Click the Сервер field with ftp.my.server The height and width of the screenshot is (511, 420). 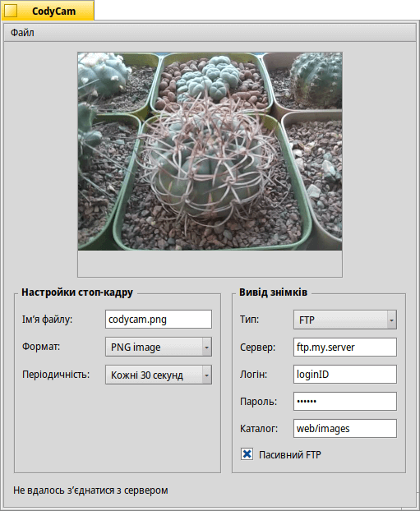[x=345, y=347]
